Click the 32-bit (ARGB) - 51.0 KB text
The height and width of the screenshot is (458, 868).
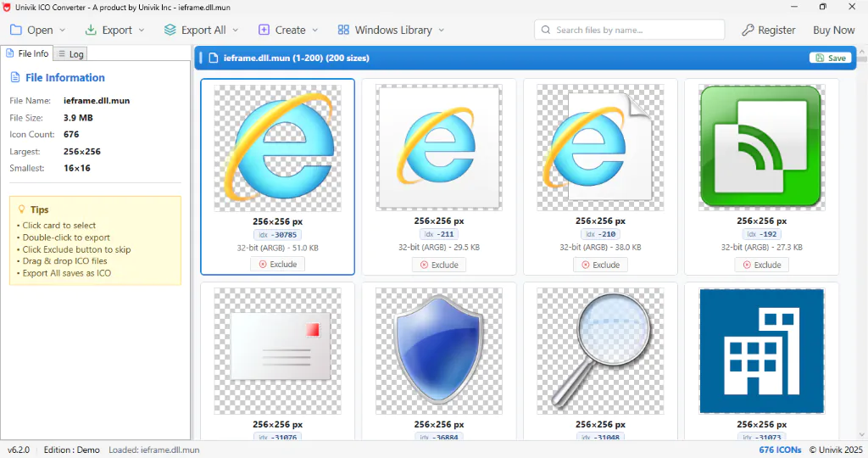point(277,249)
